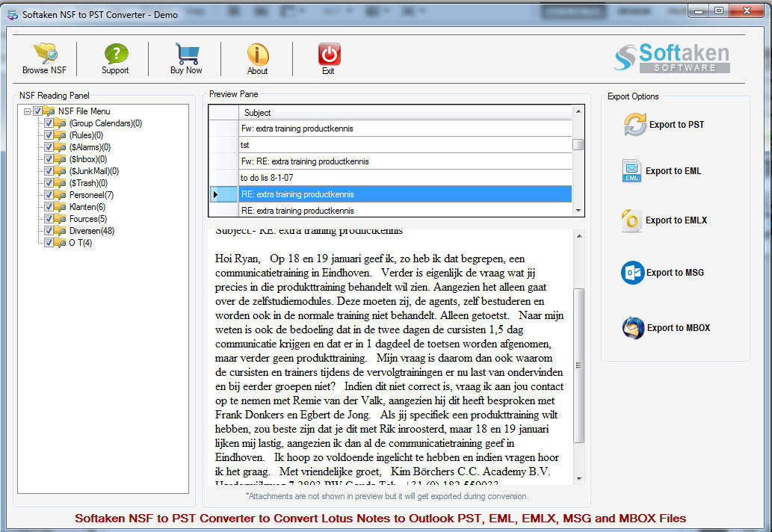The height and width of the screenshot is (532, 772).
Task: Click the Export to MSG label
Action: [x=675, y=273]
